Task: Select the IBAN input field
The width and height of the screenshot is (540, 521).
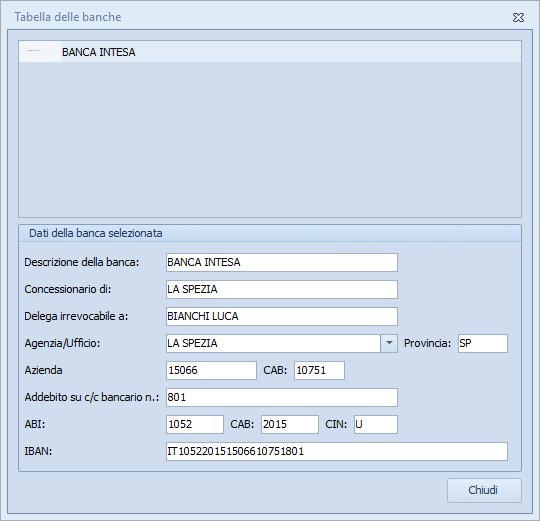Action: point(336,451)
